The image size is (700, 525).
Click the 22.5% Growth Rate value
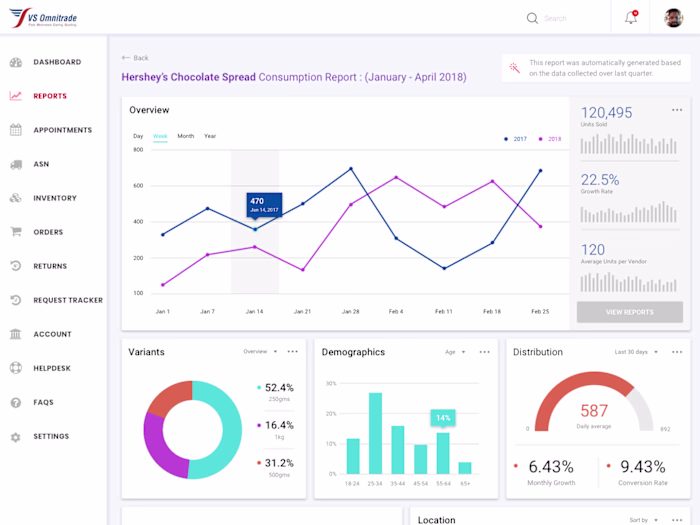600,180
